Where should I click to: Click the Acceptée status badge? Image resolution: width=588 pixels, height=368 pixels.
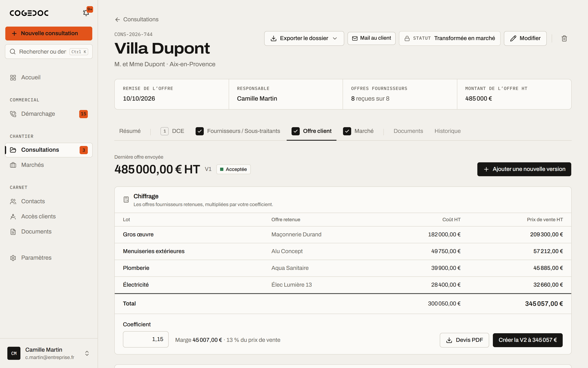(233, 169)
